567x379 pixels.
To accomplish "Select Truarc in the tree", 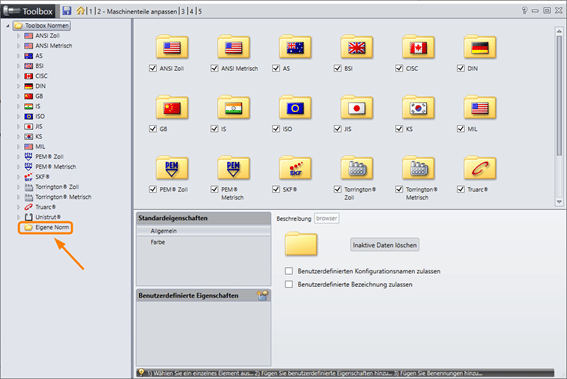I will click(x=45, y=207).
